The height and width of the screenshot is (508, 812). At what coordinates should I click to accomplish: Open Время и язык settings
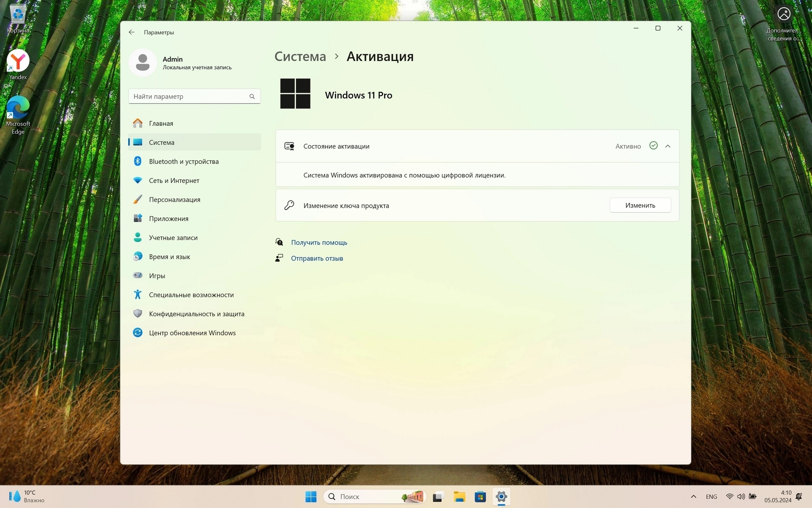pos(169,257)
